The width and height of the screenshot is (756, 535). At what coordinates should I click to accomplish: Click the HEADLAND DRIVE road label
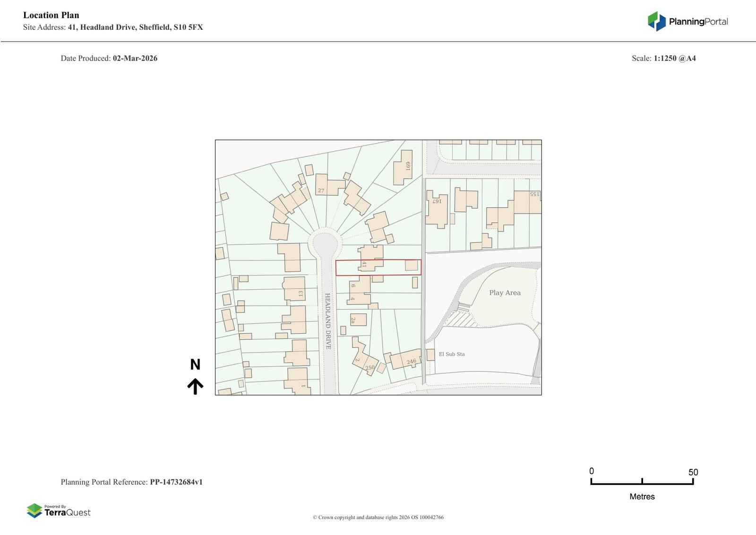tap(328, 321)
